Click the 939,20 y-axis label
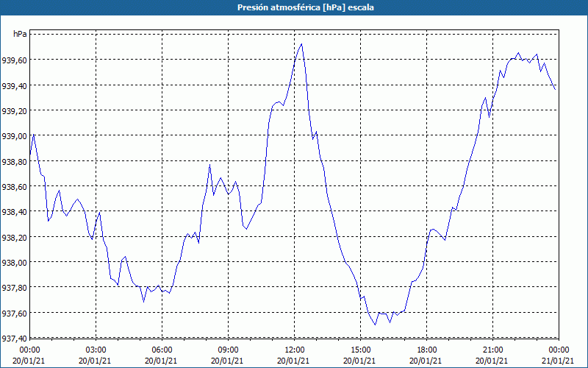 coord(14,110)
